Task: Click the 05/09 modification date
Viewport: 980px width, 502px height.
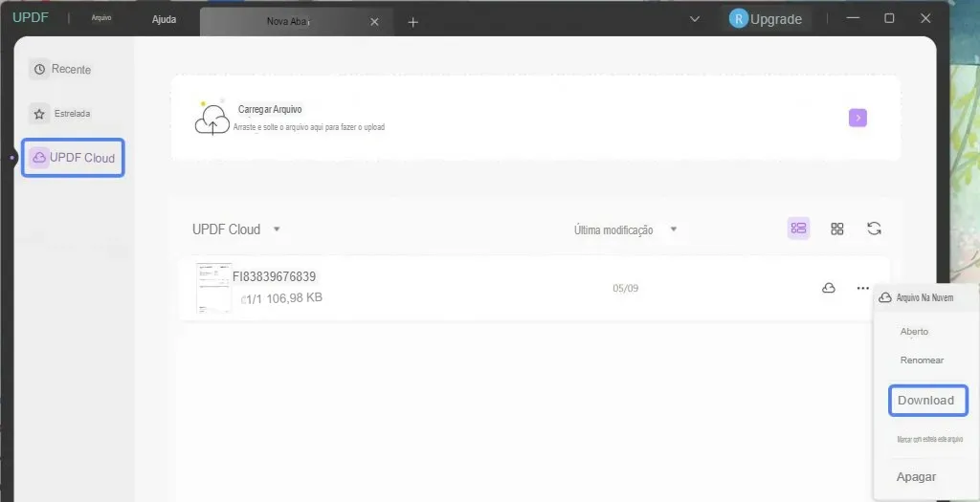Action: (x=625, y=289)
